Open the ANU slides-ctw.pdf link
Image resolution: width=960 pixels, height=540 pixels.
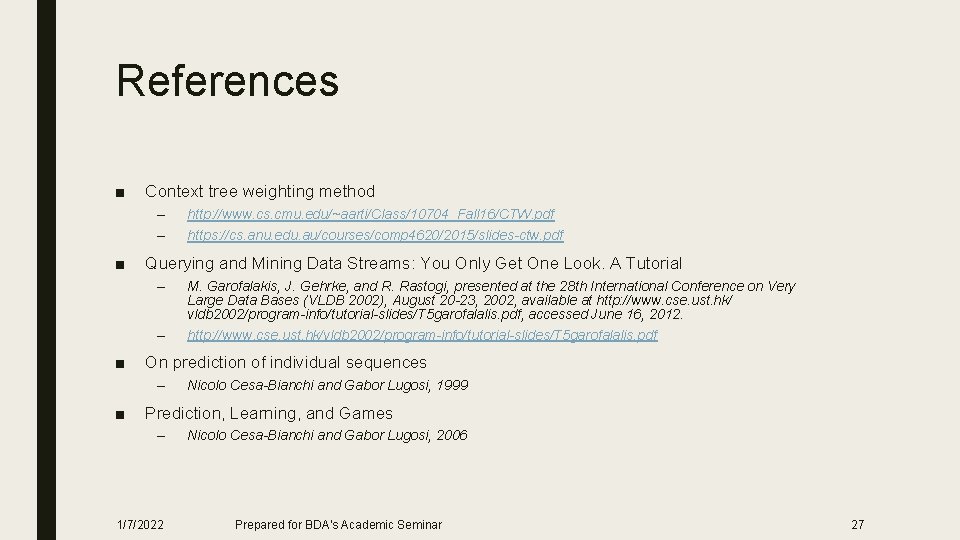point(375,235)
